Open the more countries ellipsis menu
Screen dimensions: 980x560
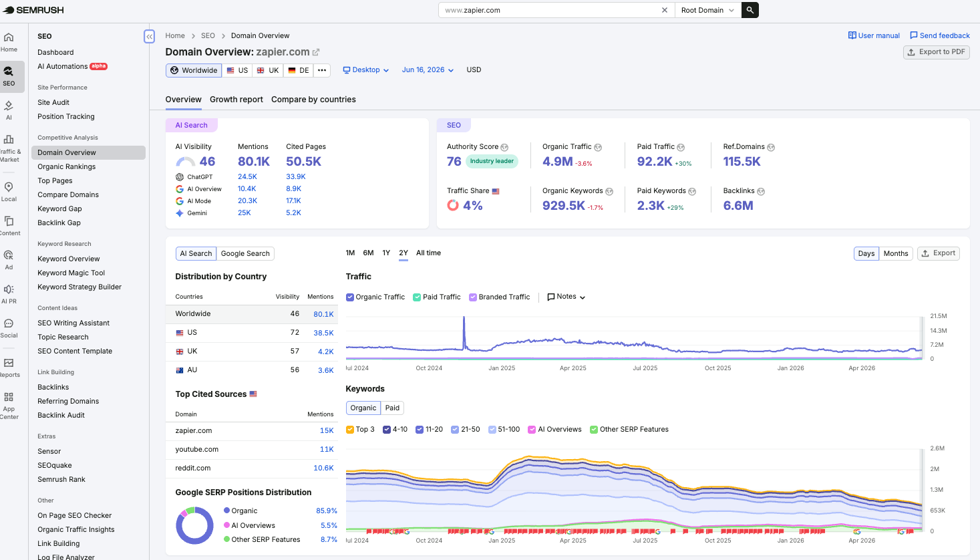pyautogui.click(x=322, y=70)
